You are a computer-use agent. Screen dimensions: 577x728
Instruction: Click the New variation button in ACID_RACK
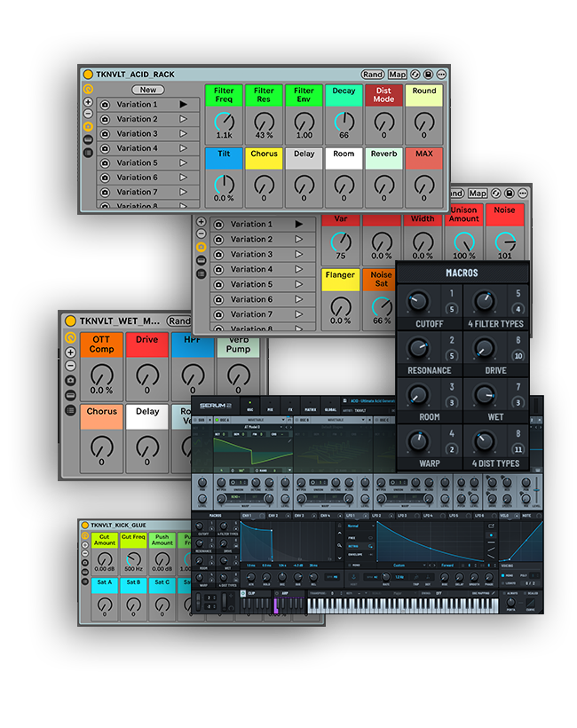click(x=148, y=90)
